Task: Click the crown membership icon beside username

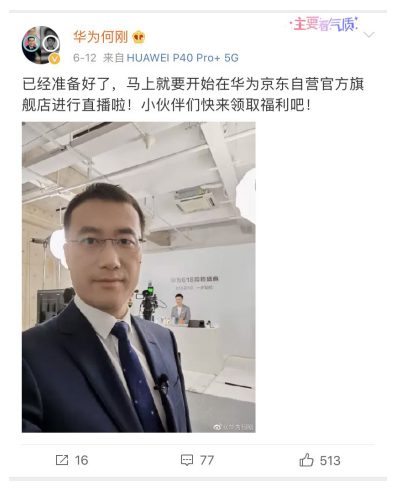Action: tap(139, 37)
